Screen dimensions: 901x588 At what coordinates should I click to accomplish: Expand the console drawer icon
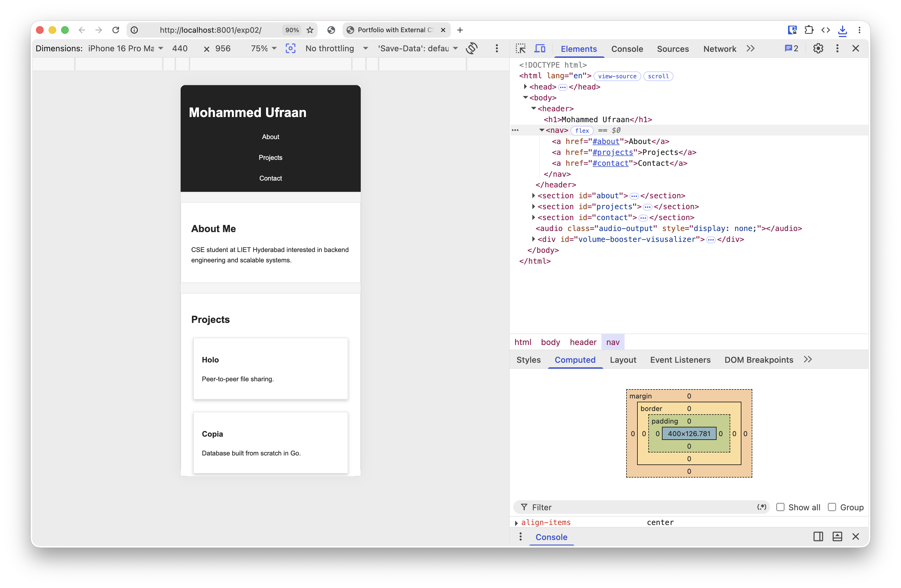tap(837, 536)
